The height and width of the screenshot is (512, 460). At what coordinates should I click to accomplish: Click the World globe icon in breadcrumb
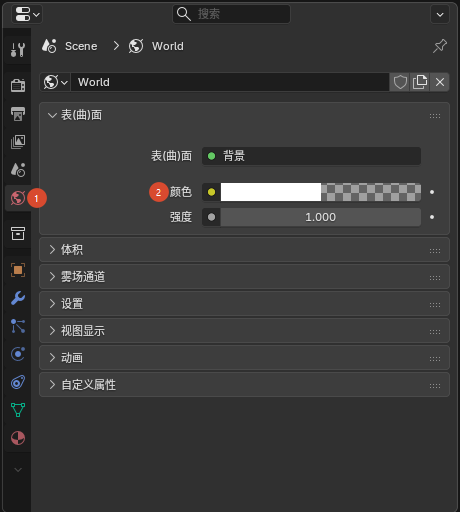(x=136, y=46)
